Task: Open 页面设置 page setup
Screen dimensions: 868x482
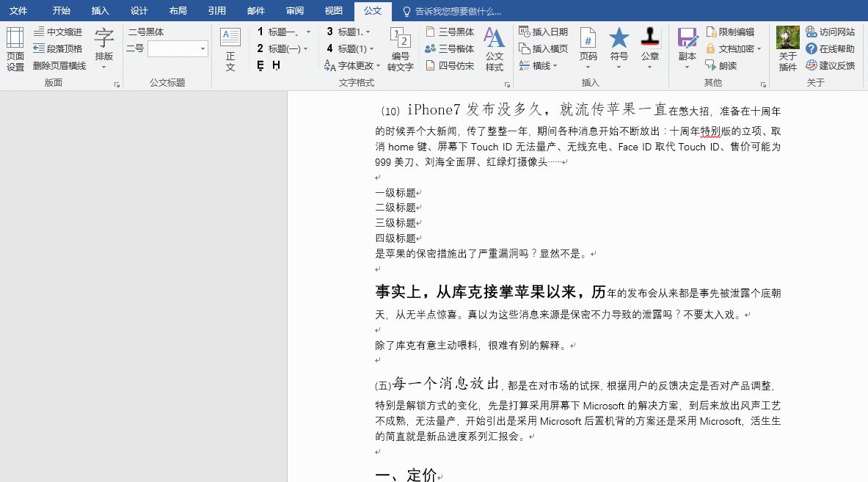Action: click(x=15, y=49)
